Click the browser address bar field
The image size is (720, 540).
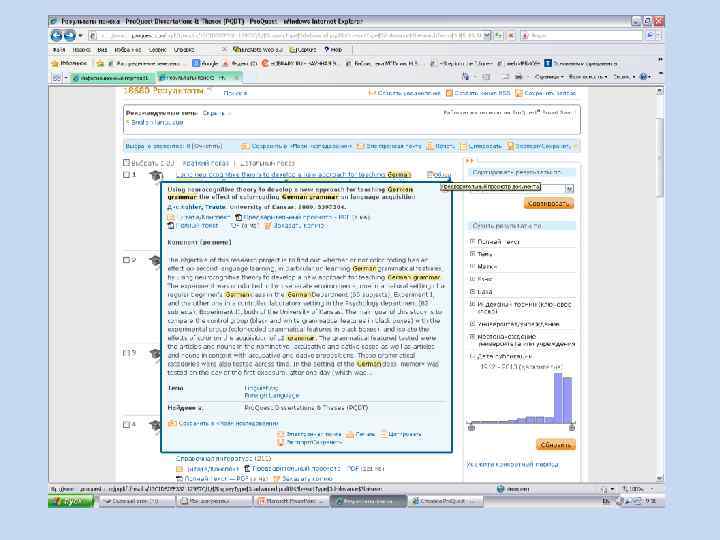click(x=287, y=35)
